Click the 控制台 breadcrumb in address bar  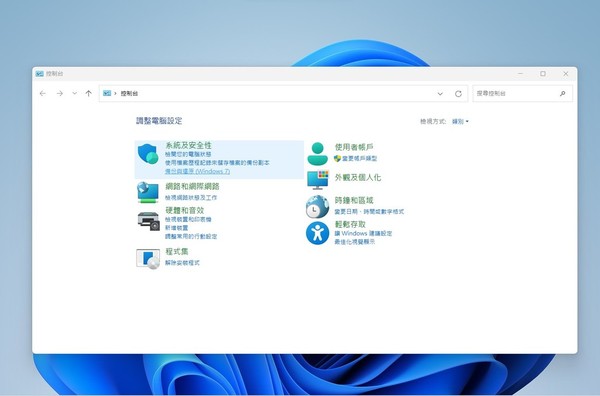129,93
